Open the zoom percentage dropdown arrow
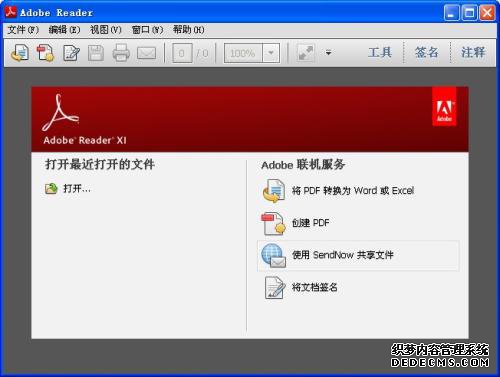 click(271, 53)
